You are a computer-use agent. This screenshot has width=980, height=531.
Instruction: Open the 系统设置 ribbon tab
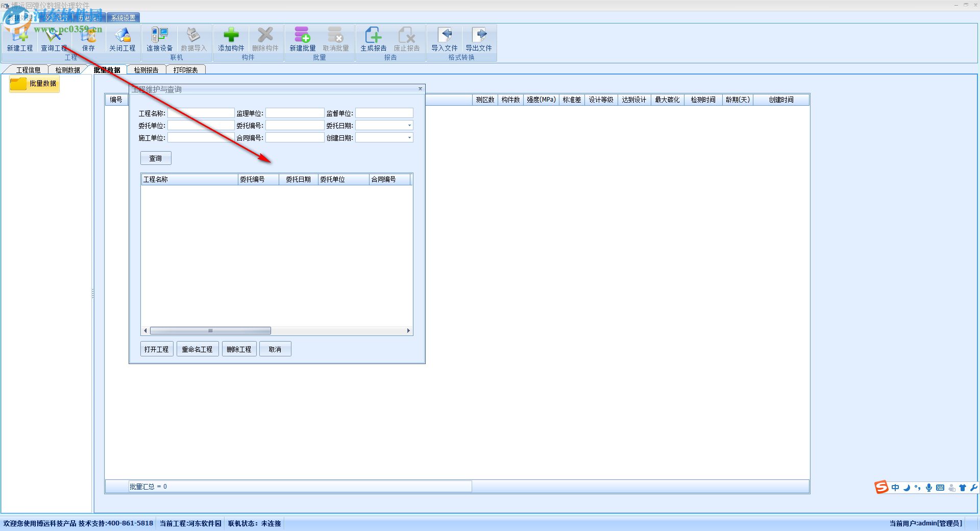coord(124,18)
